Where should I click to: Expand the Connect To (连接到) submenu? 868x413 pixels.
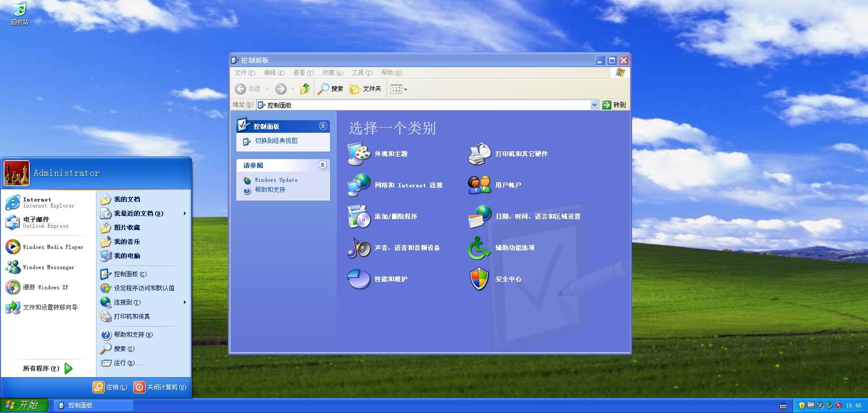point(143,302)
